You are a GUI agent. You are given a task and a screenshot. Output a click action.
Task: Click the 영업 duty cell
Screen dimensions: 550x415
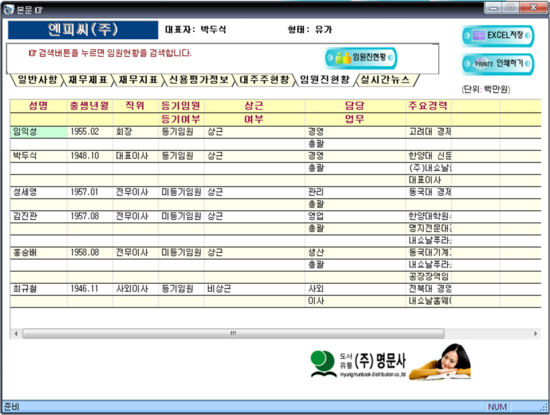coord(355,216)
